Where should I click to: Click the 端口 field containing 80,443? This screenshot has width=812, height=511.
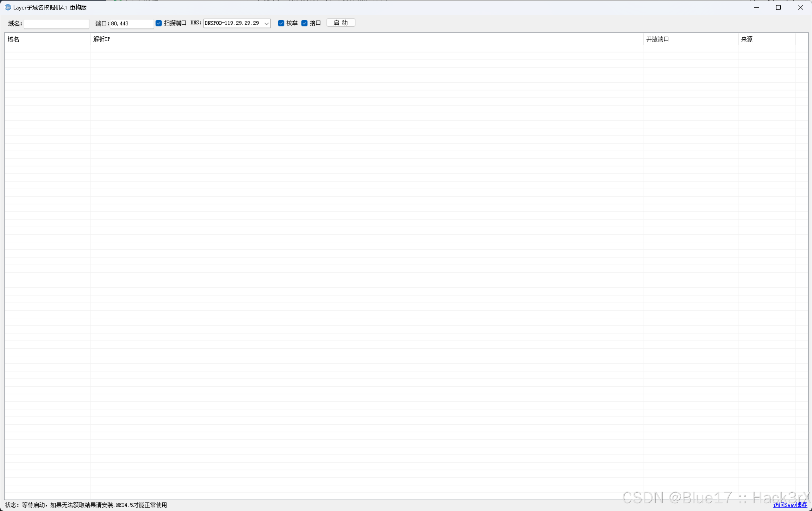tap(132, 24)
